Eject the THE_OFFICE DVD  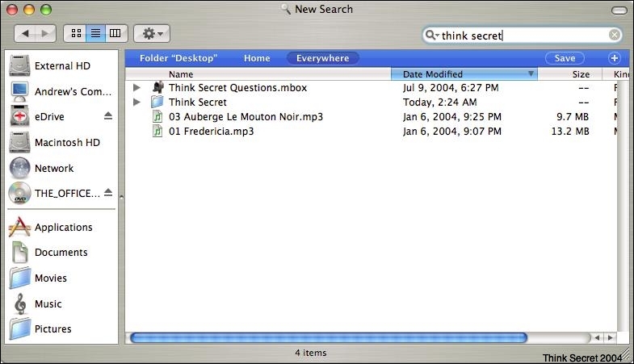coord(108,192)
